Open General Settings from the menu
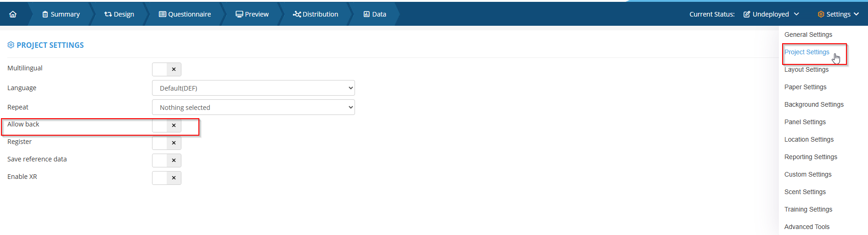Screen dimensions: 868x235 coord(808,34)
